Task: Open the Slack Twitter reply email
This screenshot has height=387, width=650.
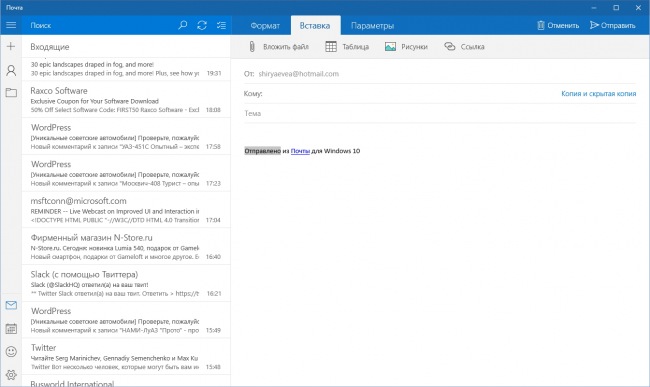Action: [x=126, y=283]
